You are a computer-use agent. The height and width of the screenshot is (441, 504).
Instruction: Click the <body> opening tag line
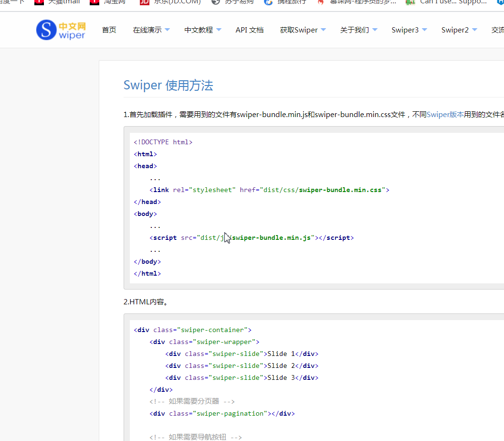(x=145, y=214)
